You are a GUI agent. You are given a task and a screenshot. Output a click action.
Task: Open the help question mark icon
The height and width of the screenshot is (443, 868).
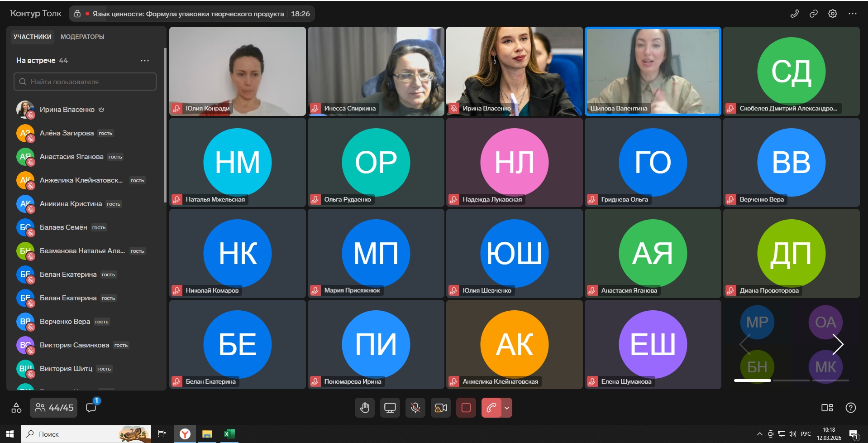click(x=850, y=408)
